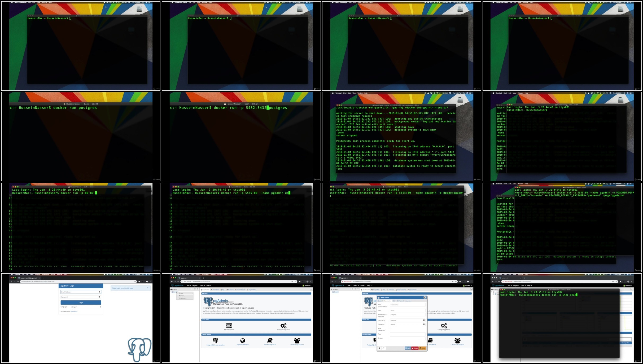Open the hussein user dropdown in pgAdmin dialog frame
643x364 pixels.
pyautogui.click(x=467, y=286)
